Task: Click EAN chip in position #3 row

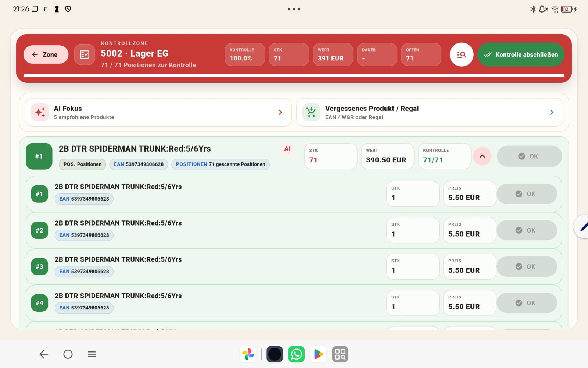Action: coord(84,272)
